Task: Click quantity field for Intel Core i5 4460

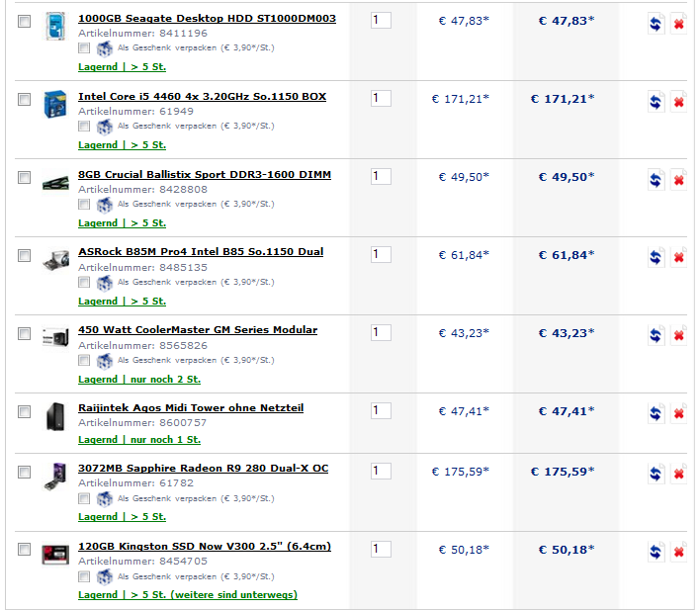Action: click(381, 98)
